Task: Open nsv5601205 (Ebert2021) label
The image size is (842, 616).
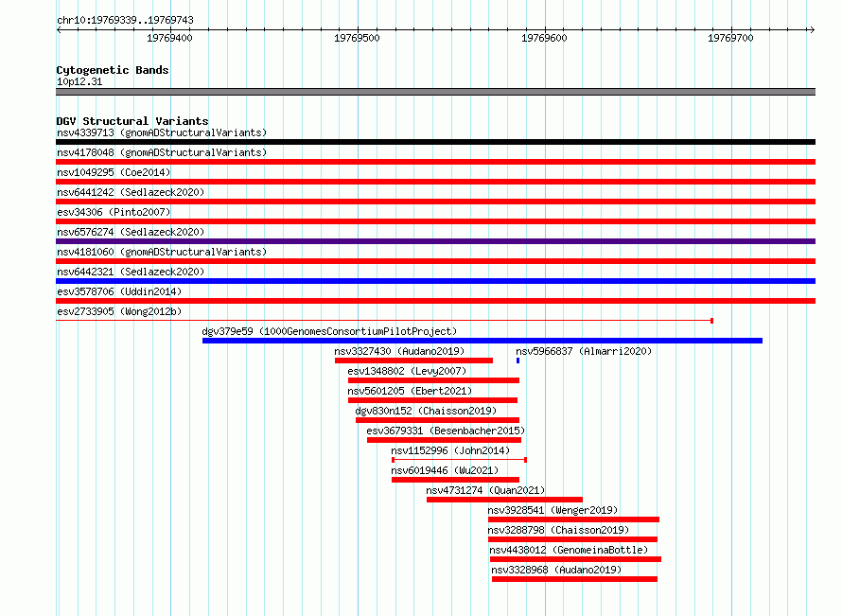Action: coord(410,391)
